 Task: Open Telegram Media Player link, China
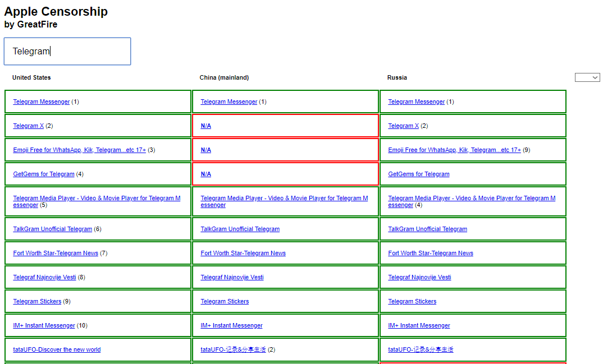[284, 201]
